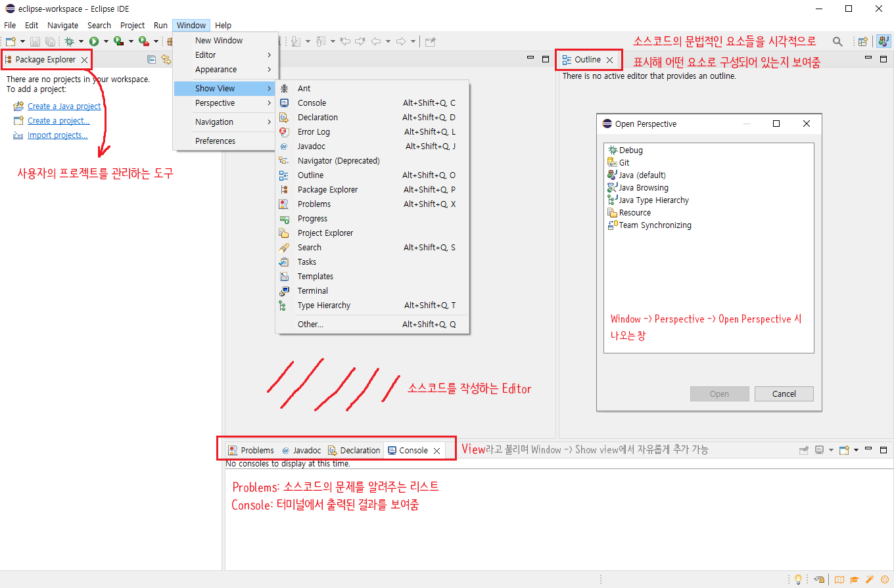The width and height of the screenshot is (894, 588).
Task: Click the lightbulb Tip of the Day icon
Action: (798, 579)
